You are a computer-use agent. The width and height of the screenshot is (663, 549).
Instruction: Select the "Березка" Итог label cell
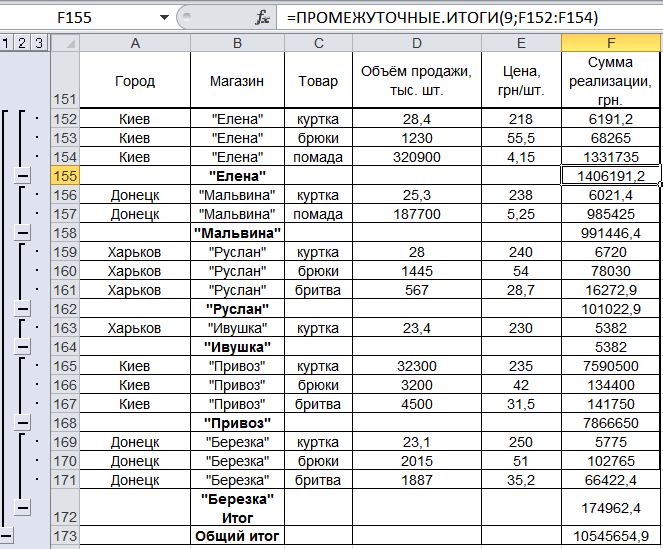pos(237,508)
